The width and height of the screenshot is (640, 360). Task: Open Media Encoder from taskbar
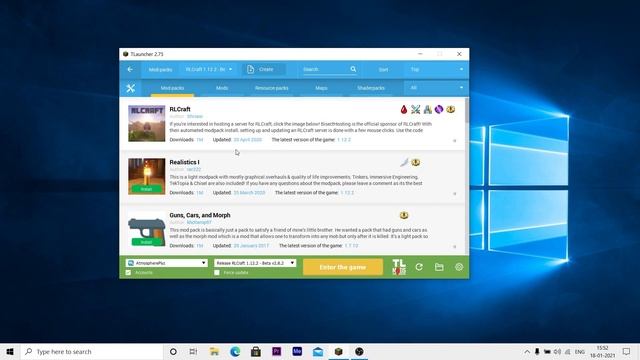coord(297,351)
